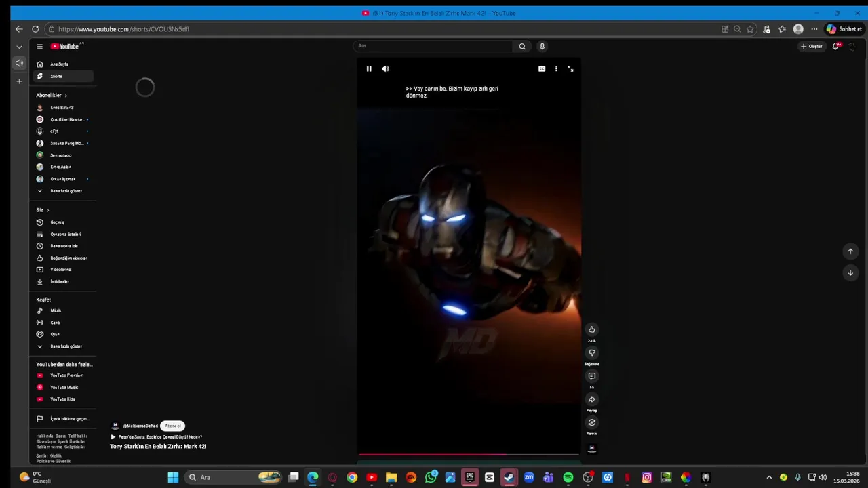Open YouTube Music link
Viewport: 868px width, 488px height.
click(63, 388)
